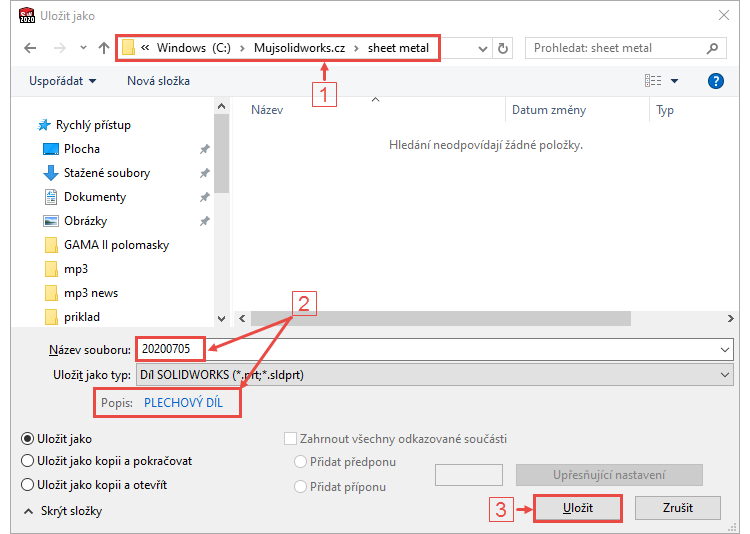
Task: Go forward with the right arrow
Action: [60, 48]
